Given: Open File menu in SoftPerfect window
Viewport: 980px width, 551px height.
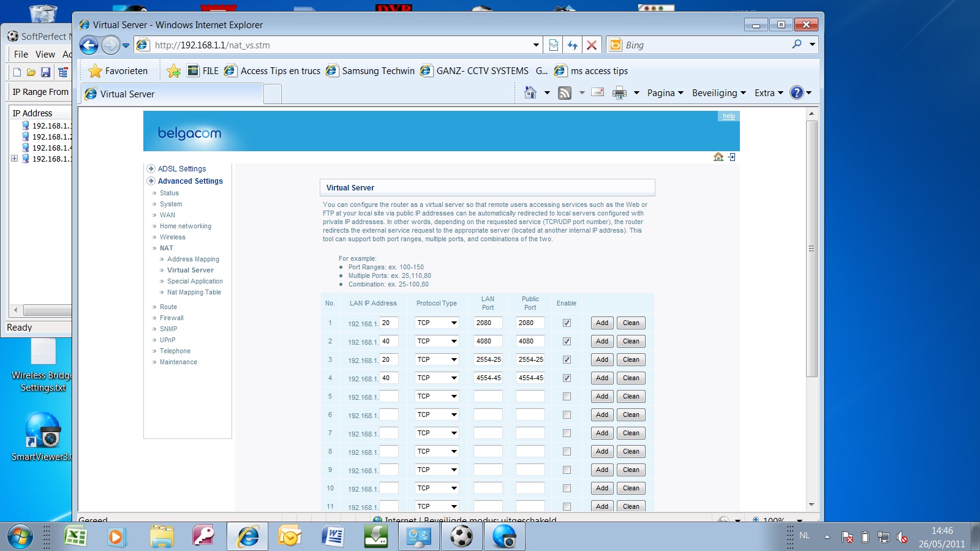Looking at the screenshot, I should point(21,54).
